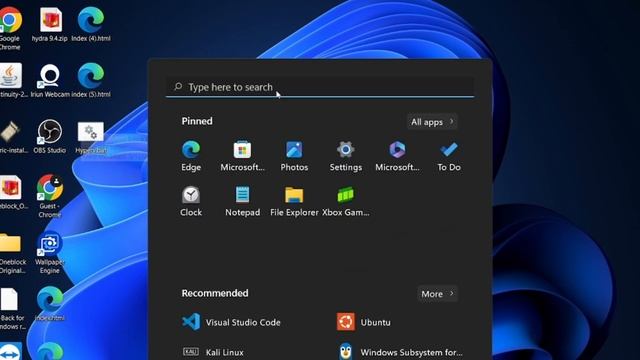This screenshot has height=360, width=640.
Task: Open Xbox Game Bar app
Action: tap(346, 201)
